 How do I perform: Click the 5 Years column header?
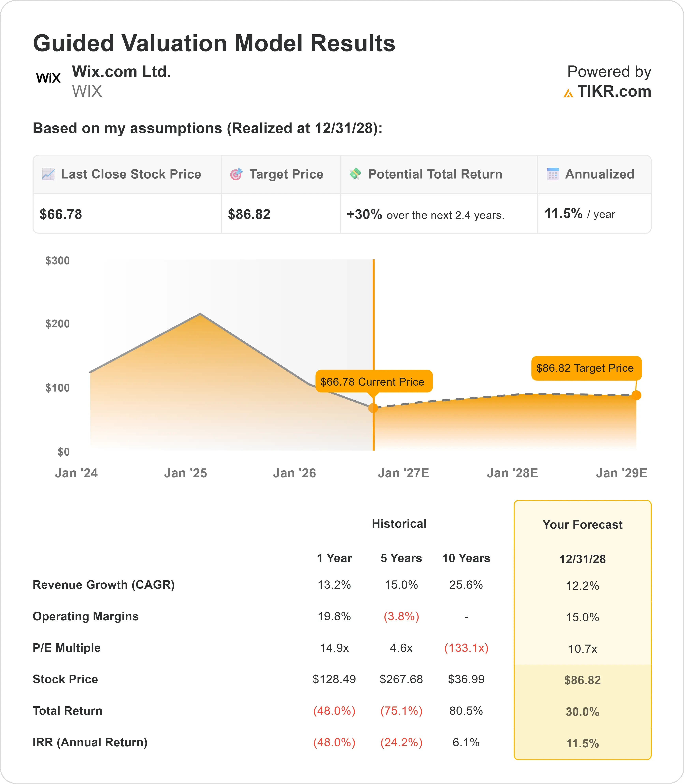tap(401, 558)
